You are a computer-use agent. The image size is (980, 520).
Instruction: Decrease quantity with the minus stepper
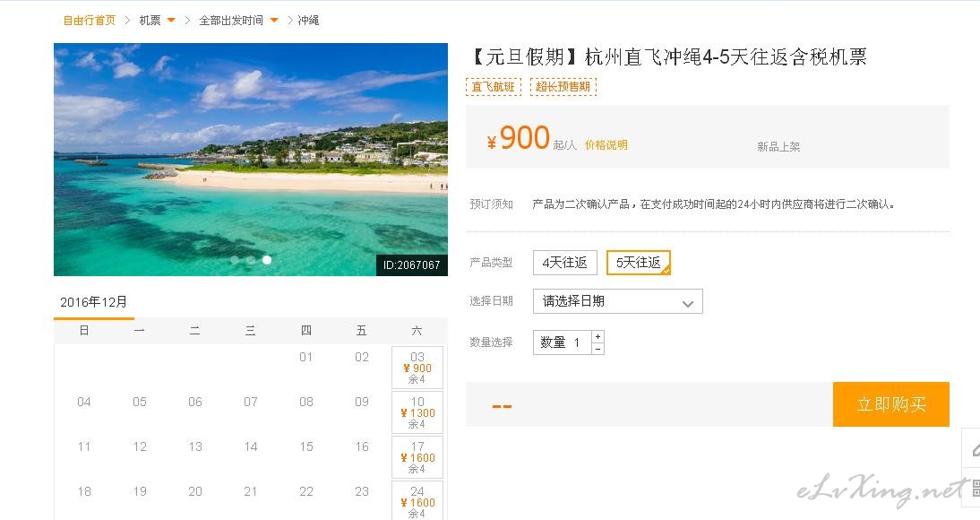click(x=598, y=349)
